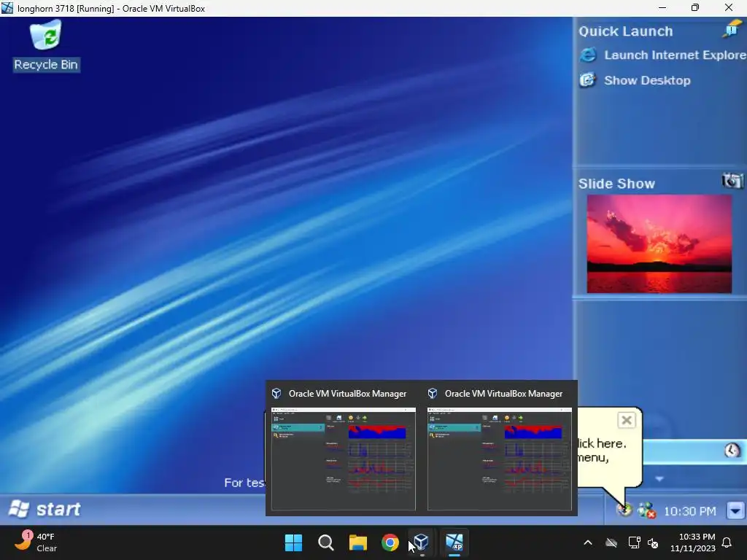
Task: Close the yellow balloon tip
Action: click(x=627, y=421)
